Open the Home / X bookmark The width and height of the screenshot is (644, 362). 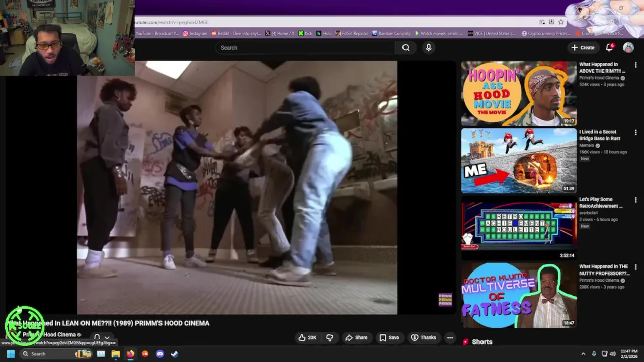coord(280,33)
